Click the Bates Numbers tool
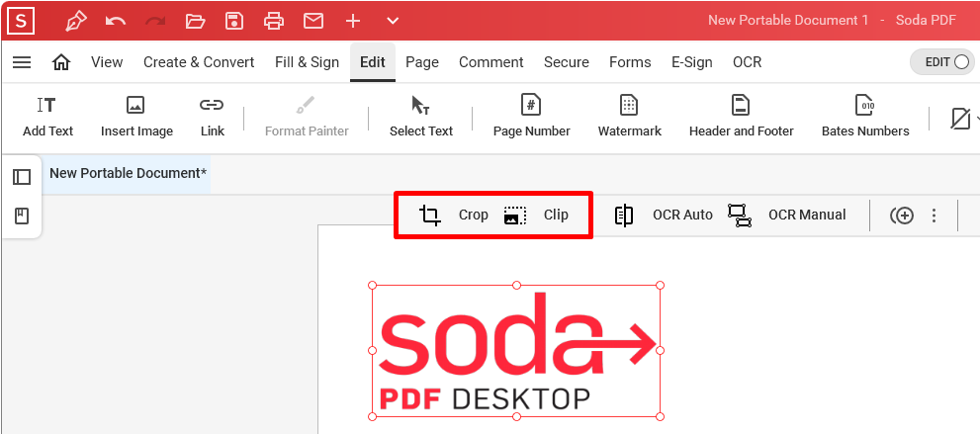This screenshot has width=980, height=434. point(865,117)
